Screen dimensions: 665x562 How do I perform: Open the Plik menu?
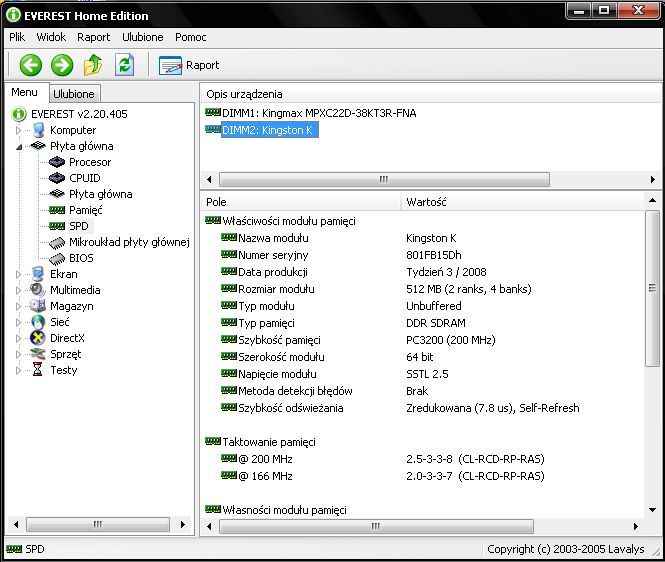tap(17, 37)
